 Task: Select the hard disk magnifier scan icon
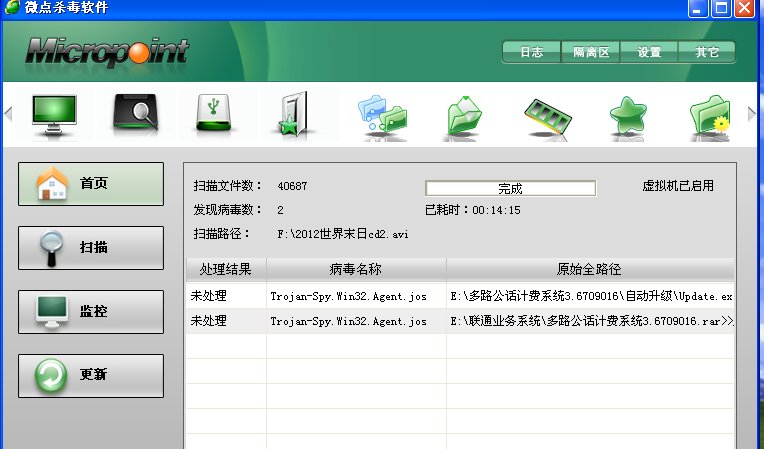135,112
